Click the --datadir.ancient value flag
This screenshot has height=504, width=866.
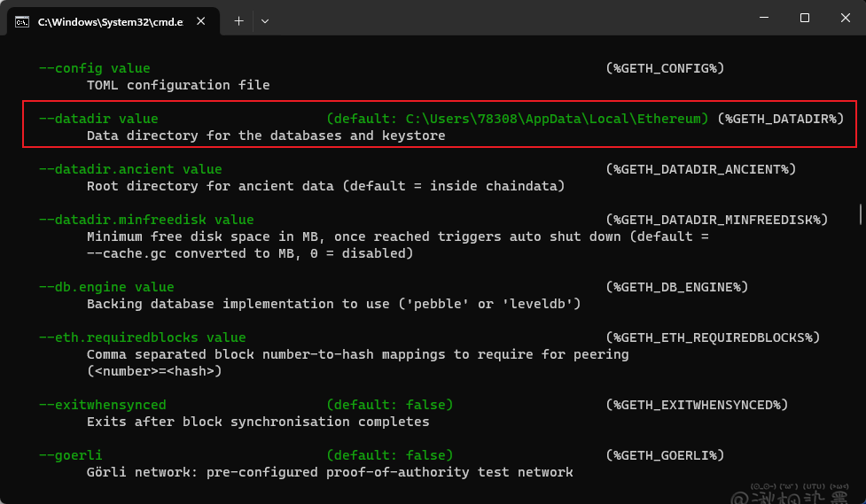pos(130,169)
